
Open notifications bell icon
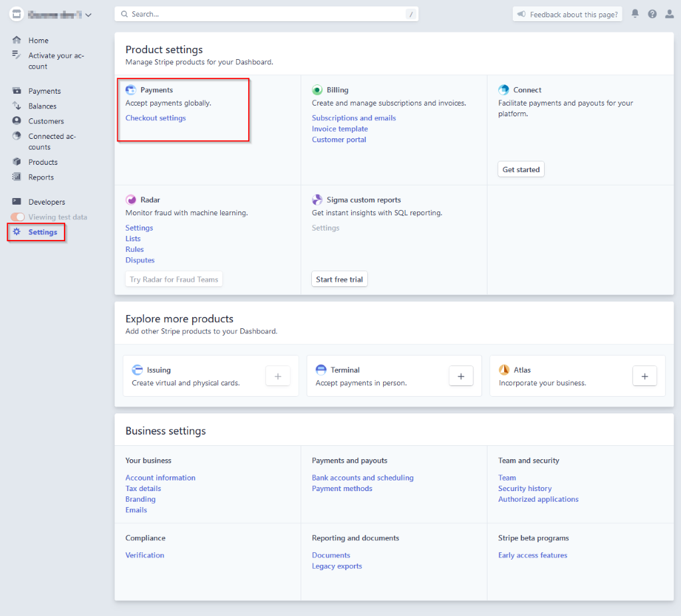[x=635, y=14]
